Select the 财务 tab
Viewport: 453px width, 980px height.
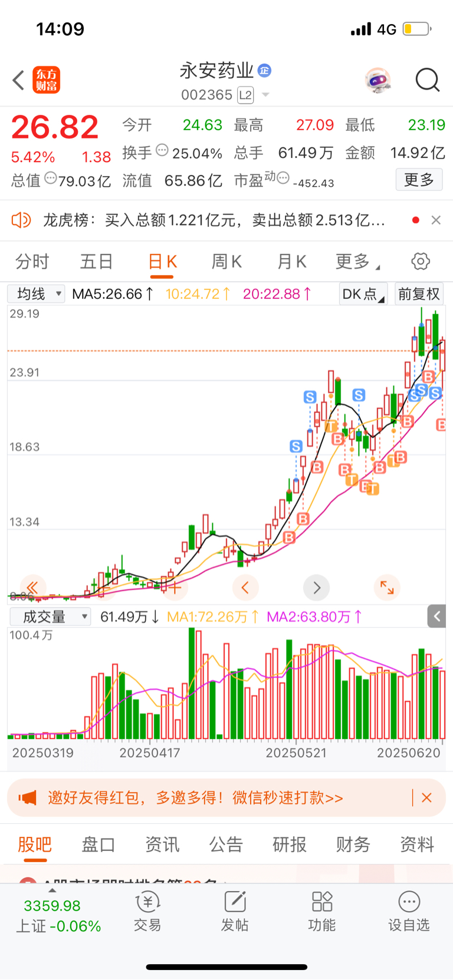pyautogui.click(x=353, y=844)
